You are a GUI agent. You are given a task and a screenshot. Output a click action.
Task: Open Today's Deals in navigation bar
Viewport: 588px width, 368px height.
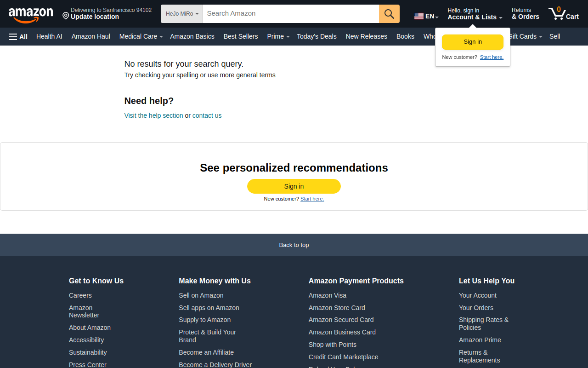tap(317, 36)
